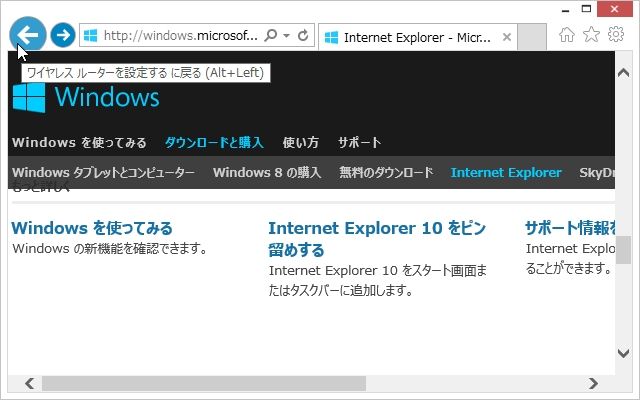Open '使い方' navigation item

click(300, 142)
